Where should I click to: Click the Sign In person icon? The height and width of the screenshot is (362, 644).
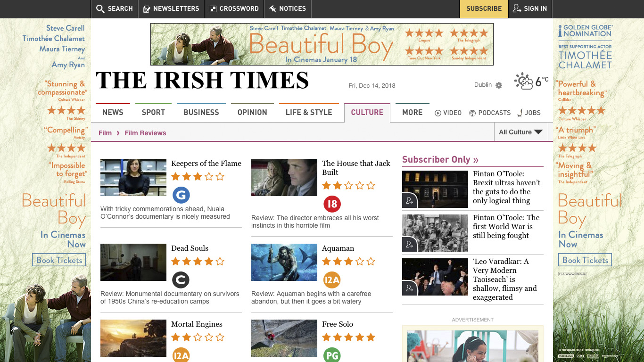point(517,8)
